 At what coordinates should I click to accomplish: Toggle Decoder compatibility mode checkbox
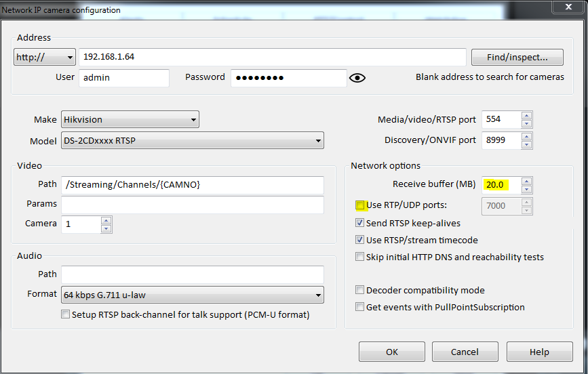click(360, 290)
